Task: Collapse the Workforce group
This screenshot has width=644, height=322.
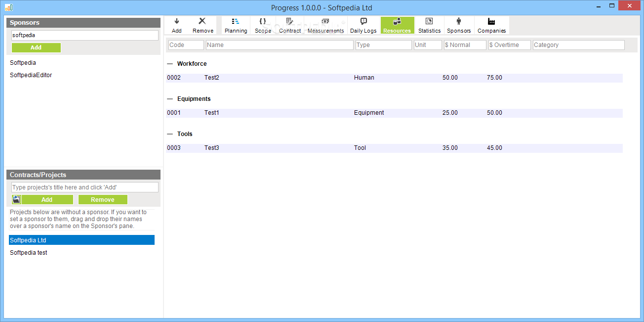Action: point(170,64)
